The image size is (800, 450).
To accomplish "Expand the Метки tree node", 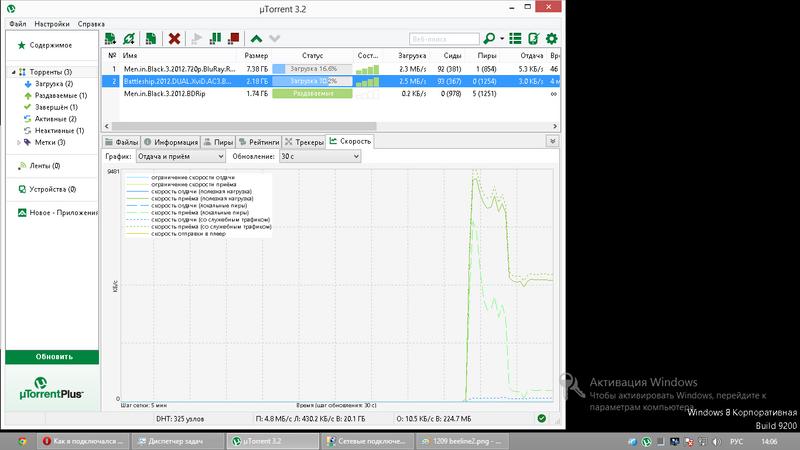I will tap(19, 143).
